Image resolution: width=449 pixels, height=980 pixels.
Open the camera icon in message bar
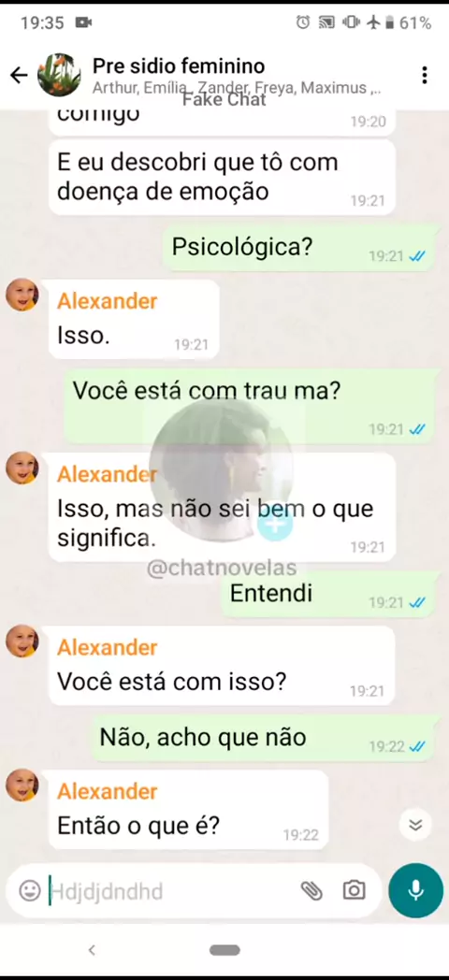coord(354,890)
